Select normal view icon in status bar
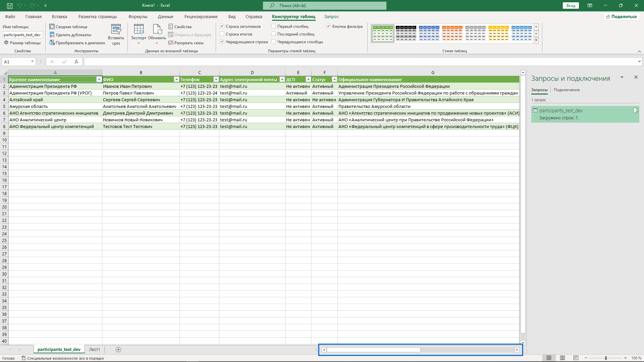The image size is (644, 362). pos(549,358)
